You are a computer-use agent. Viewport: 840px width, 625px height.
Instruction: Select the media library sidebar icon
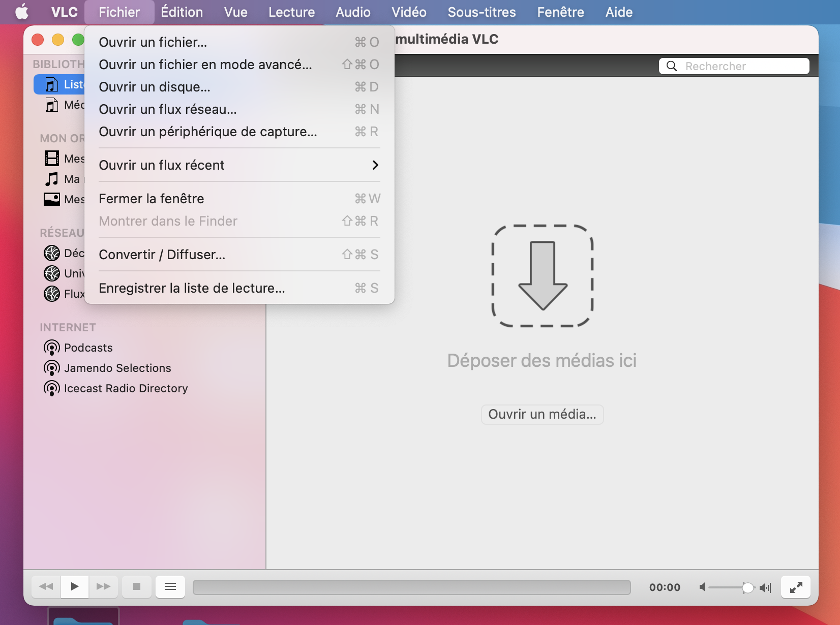coord(51,105)
